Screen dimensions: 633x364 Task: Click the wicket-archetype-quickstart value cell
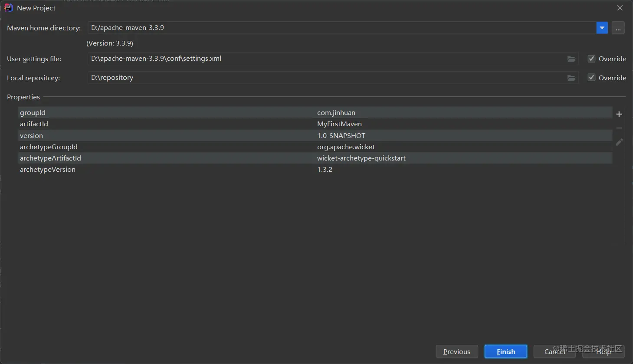(x=463, y=158)
